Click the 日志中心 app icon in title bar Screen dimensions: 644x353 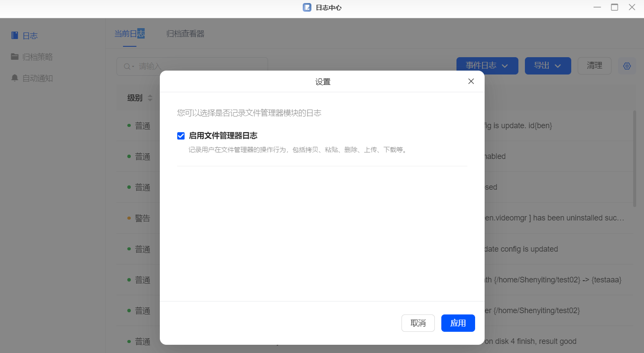(307, 7)
